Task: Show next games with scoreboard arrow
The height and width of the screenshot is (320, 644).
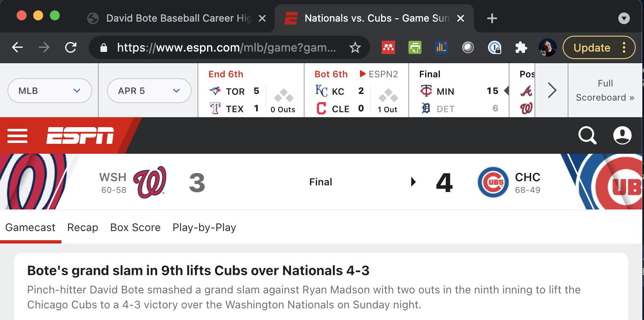Action: [552, 90]
